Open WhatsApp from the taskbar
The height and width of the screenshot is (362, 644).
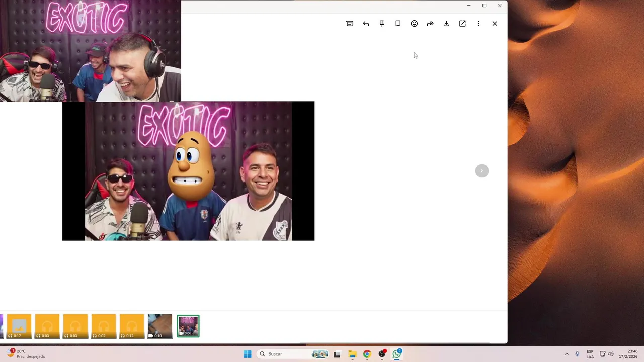tap(397, 354)
